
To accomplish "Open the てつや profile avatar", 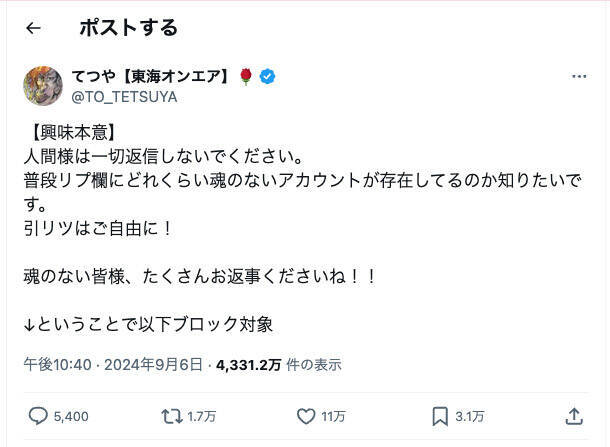I will pyautogui.click(x=43, y=86).
